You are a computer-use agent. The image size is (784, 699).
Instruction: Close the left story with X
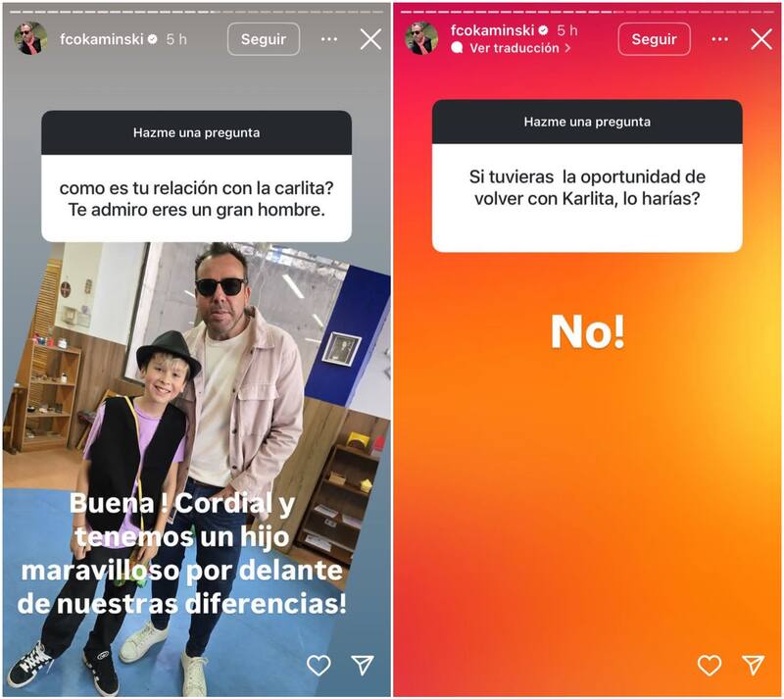[370, 39]
